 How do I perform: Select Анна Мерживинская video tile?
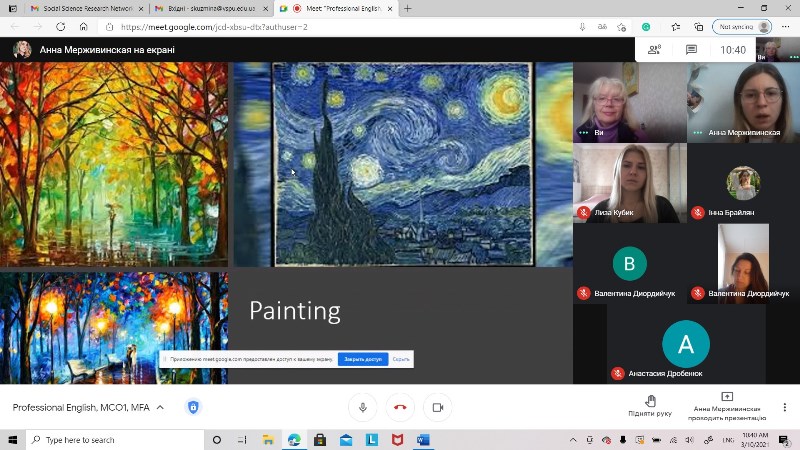[x=743, y=103]
